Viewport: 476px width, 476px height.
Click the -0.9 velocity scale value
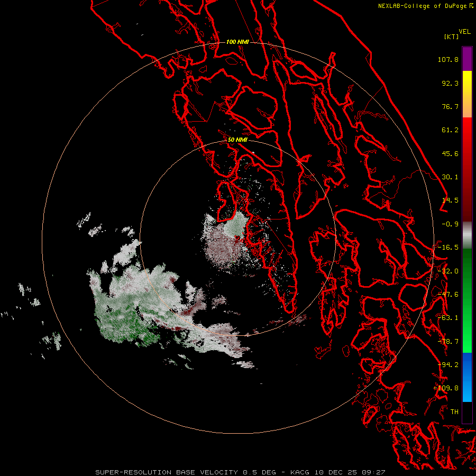point(450,224)
